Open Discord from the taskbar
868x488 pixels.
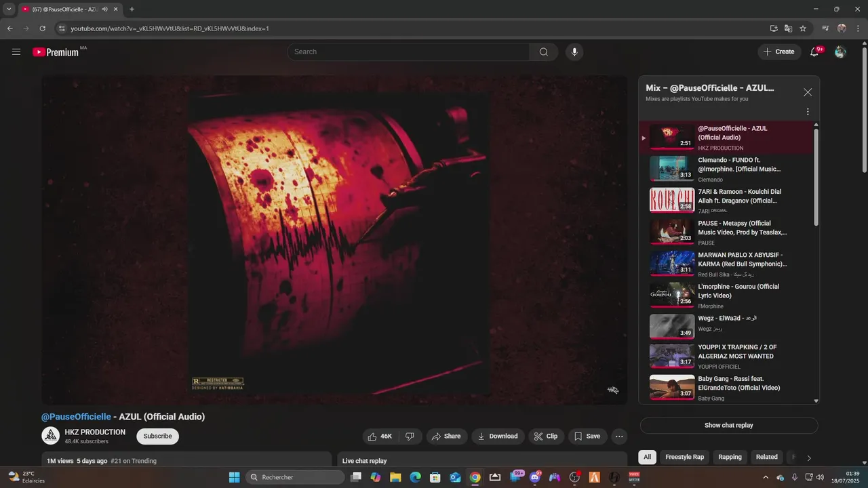pyautogui.click(x=535, y=477)
